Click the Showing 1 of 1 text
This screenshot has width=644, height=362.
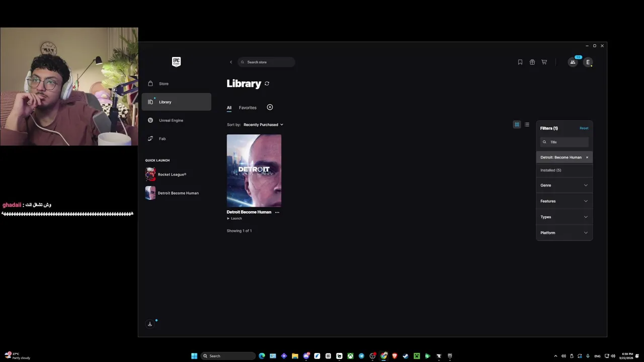(x=239, y=231)
